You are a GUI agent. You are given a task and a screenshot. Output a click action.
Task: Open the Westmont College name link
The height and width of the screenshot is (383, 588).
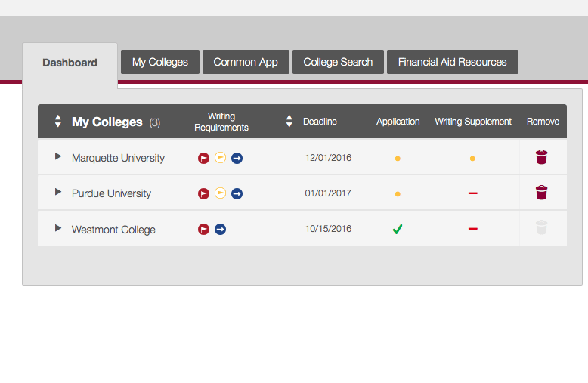click(x=113, y=230)
